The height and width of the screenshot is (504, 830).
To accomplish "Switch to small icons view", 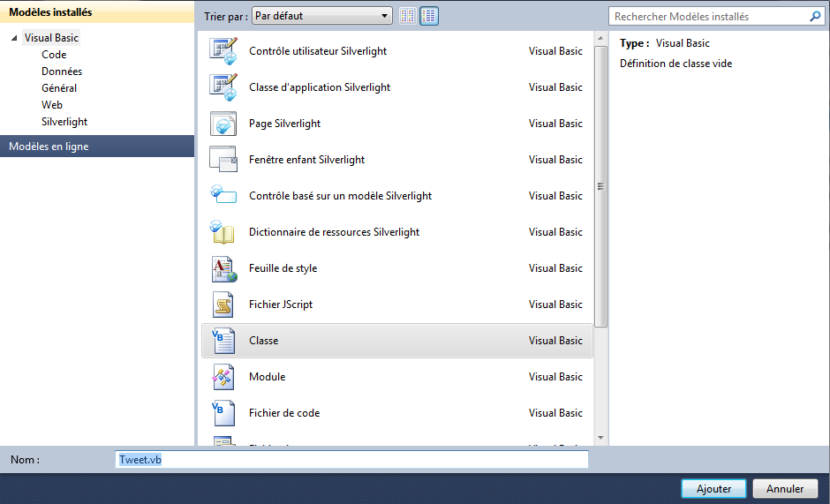I will click(407, 16).
